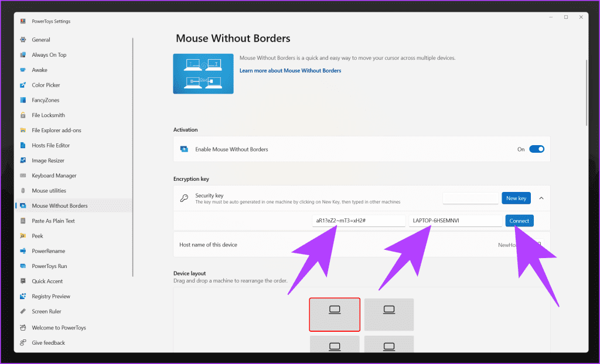Click the Keyboard Manager icon
This screenshot has width=600, height=364.
tap(23, 176)
